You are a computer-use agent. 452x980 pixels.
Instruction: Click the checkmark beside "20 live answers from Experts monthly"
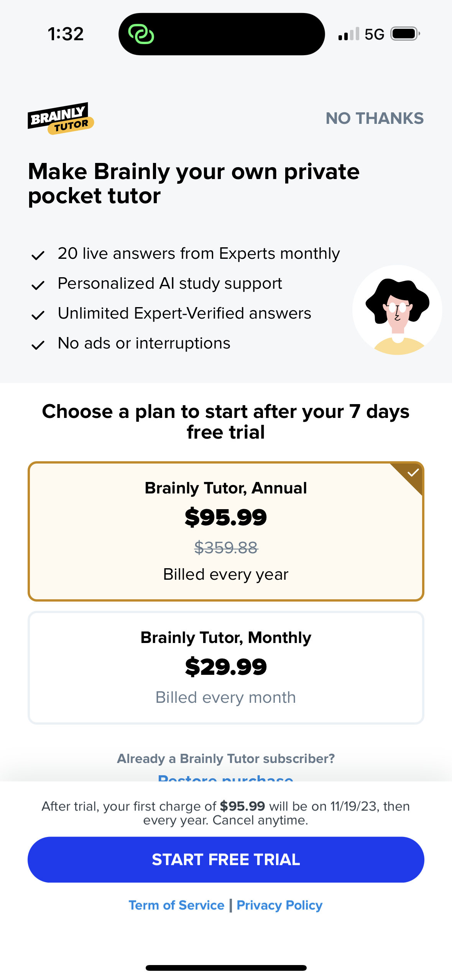click(x=38, y=254)
